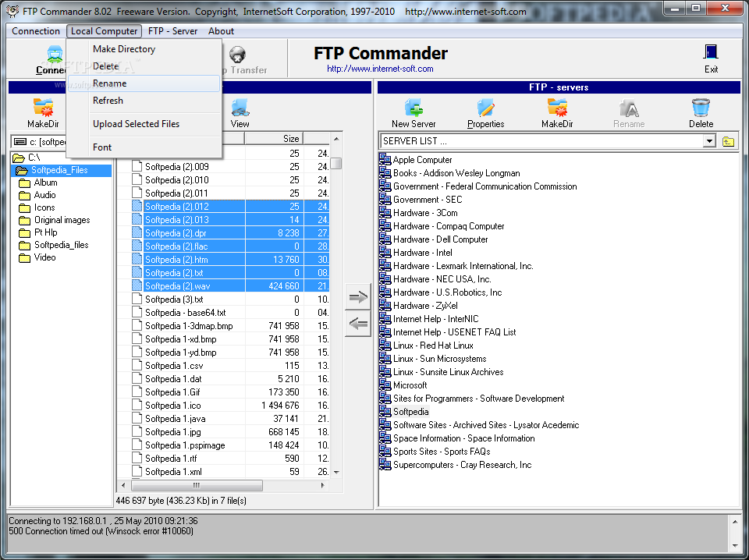
Task: Click the Softpedia server entry icon
Action: tap(385, 412)
